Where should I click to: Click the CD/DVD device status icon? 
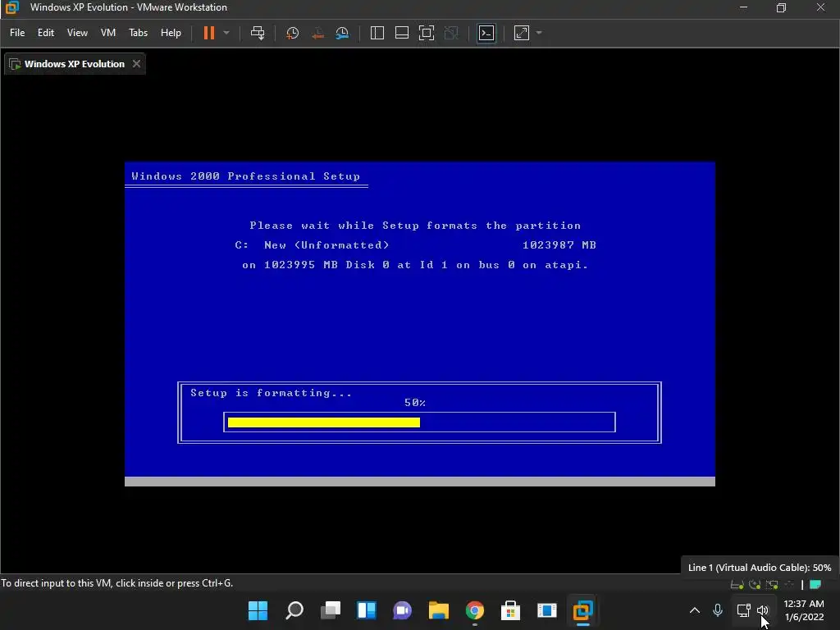click(x=755, y=584)
